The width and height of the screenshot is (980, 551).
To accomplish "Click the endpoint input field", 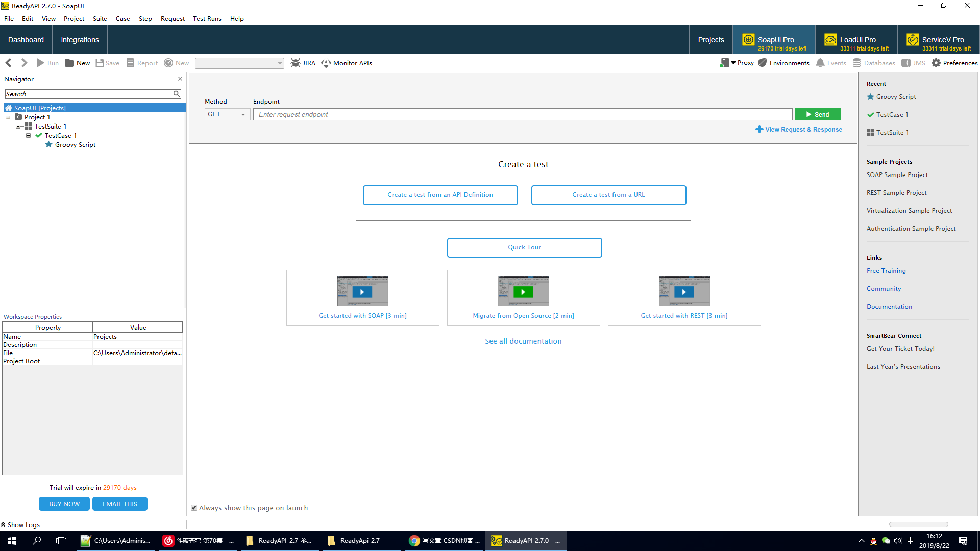I will coord(523,114).
